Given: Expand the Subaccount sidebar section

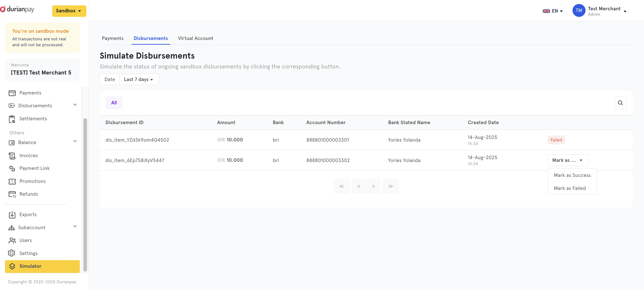Looking at the screenshot, I should click(75, 226).
